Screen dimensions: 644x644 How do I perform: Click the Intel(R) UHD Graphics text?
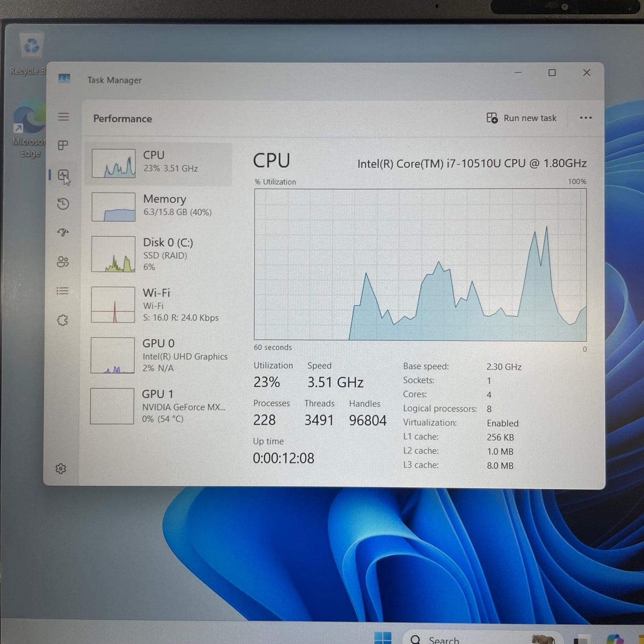[185, 357]
